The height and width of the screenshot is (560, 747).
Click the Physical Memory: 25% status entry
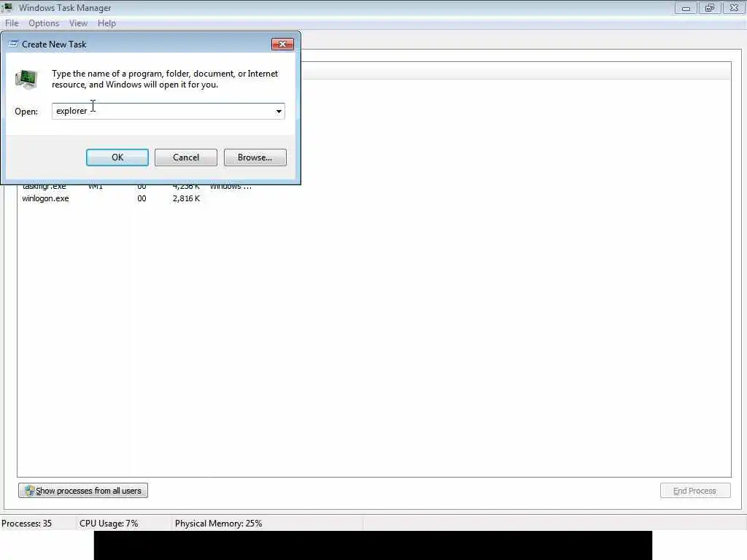click(x=219, y=524)
